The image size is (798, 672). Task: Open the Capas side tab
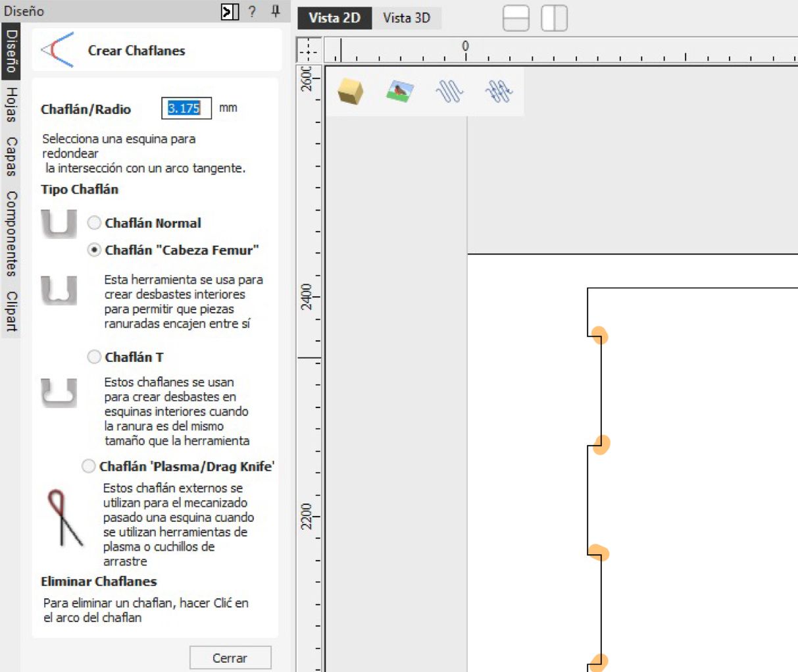11,157
